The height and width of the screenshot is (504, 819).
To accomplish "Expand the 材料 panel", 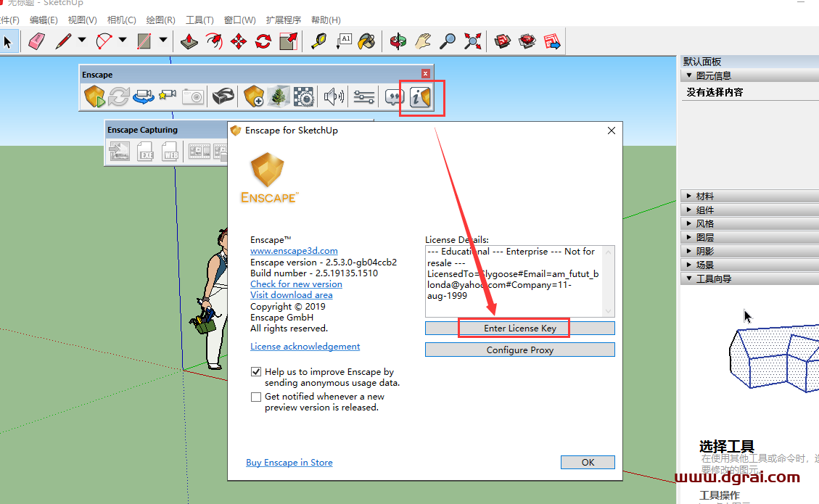I will pos(689,197).
